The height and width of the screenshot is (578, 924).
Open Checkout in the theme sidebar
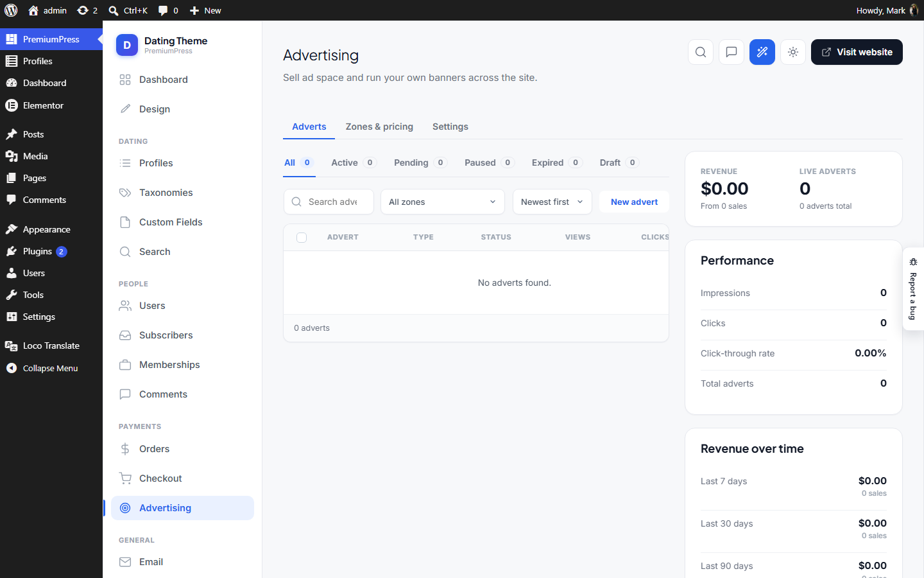pos(182,478)
